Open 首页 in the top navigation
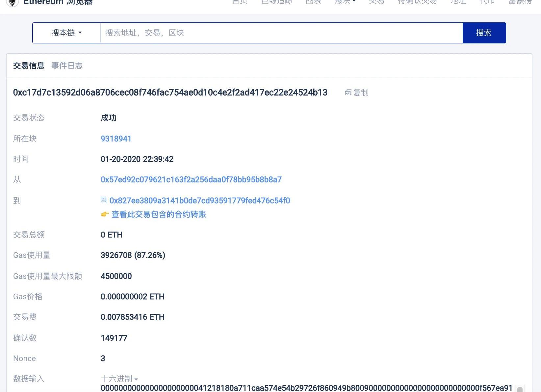541x392 pixels. [x=240, y=2]
